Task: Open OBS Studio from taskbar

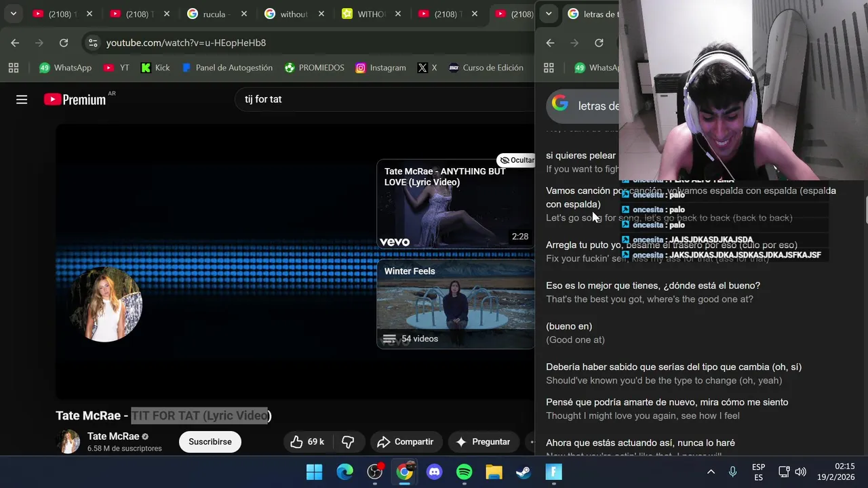Action: point(374,472)
